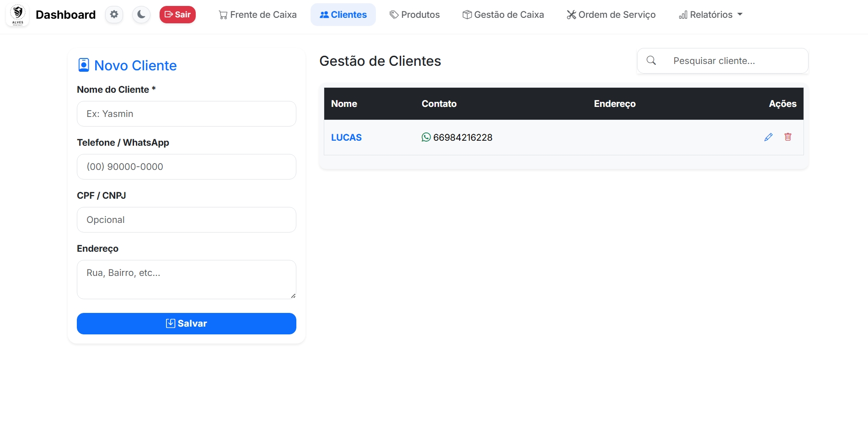This screenshot has width=868, height=439.
Task: Click the Novo Cliente contact card icon
Action: [x=84, y=65]
